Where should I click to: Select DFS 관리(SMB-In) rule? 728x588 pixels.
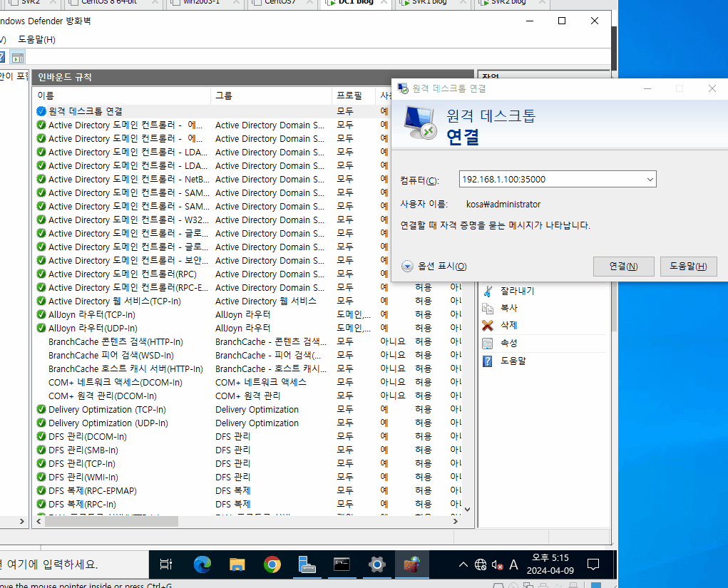click(83, 450)
